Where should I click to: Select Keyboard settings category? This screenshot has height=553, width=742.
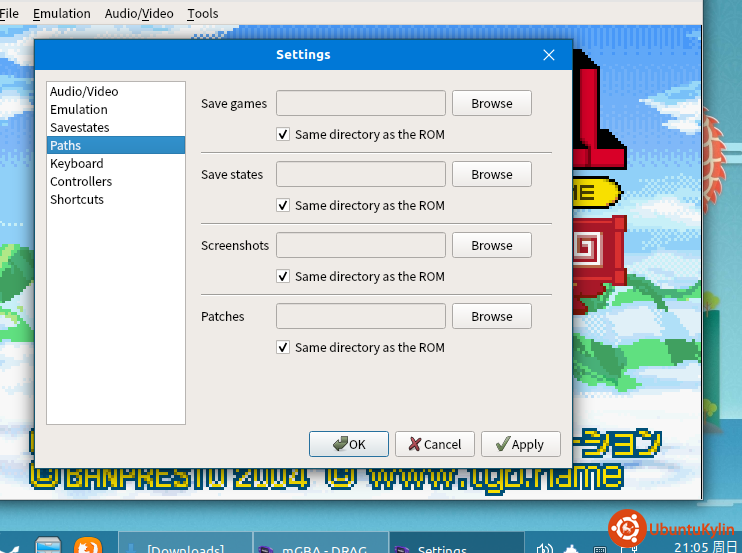(x=116, y=163)
